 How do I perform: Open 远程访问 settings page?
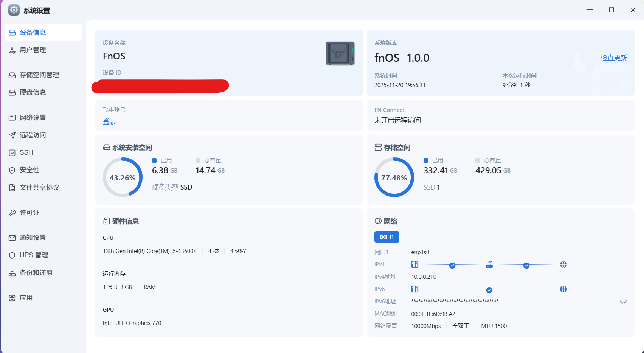[33, 135]
